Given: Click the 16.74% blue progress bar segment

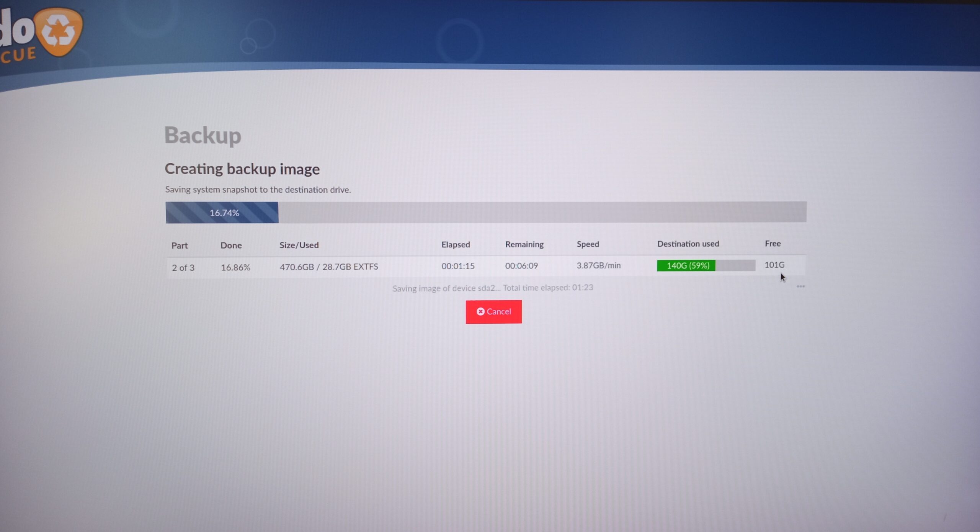Looking at the screenshot, I should [222, 213].
